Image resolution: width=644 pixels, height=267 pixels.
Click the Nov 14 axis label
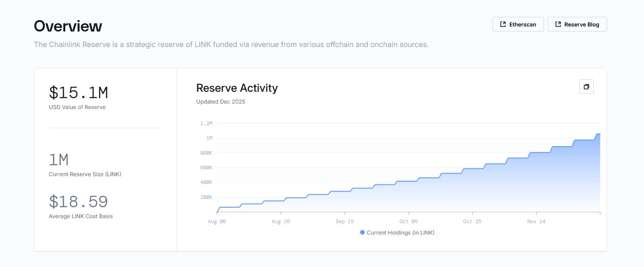coord(536,221)
